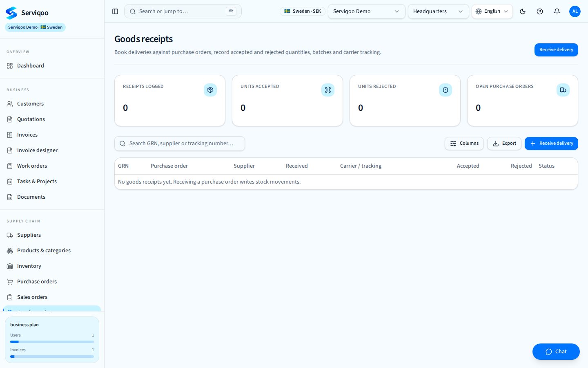This screenshot has height=368, width=588.
Task: Go to Sales orders
Action: (x=52, y=297)
